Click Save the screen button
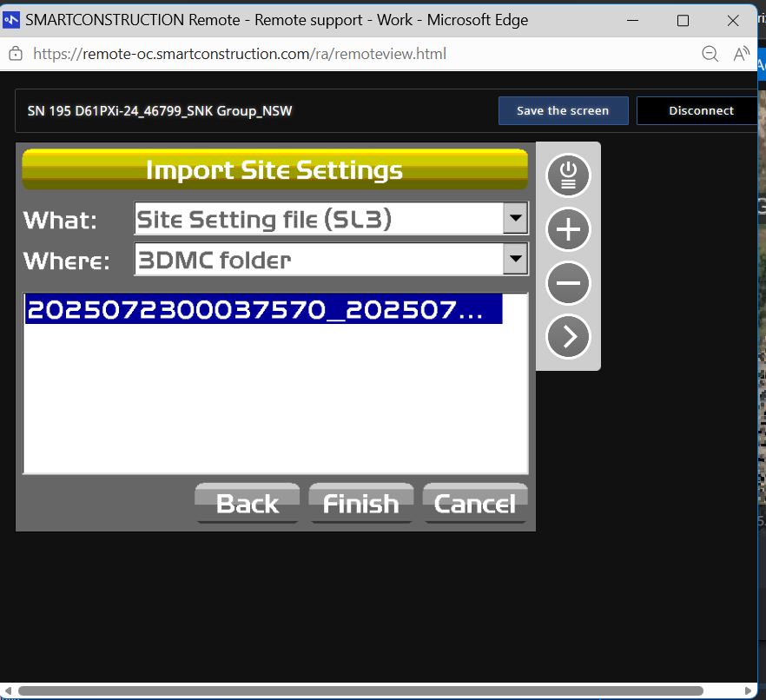This screenshot has width=766, height=700. point(564,111)
